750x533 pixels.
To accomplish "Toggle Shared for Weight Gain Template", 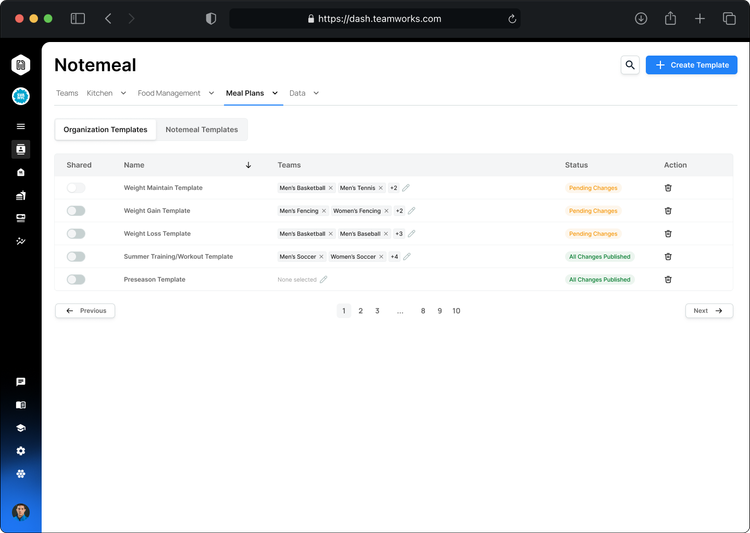I will [x=76, y=211].
